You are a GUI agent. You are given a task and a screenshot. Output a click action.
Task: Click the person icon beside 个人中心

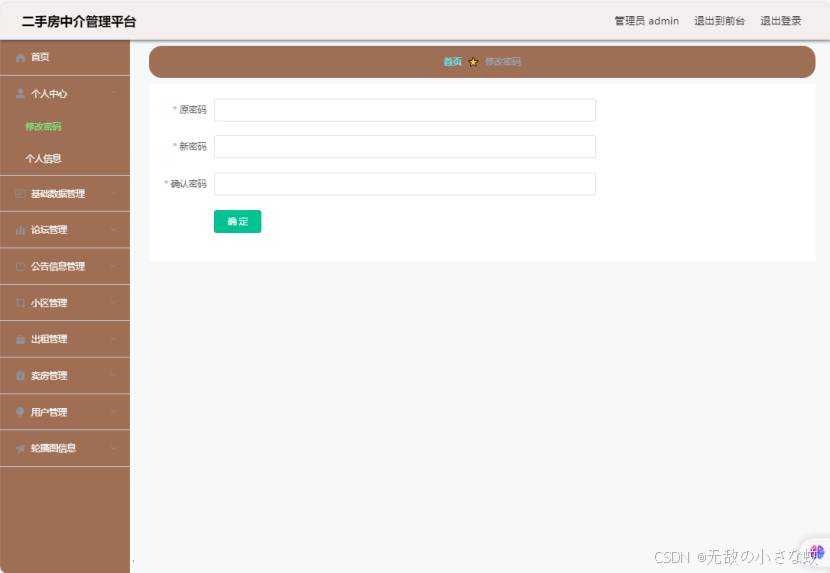pos(20,94)
